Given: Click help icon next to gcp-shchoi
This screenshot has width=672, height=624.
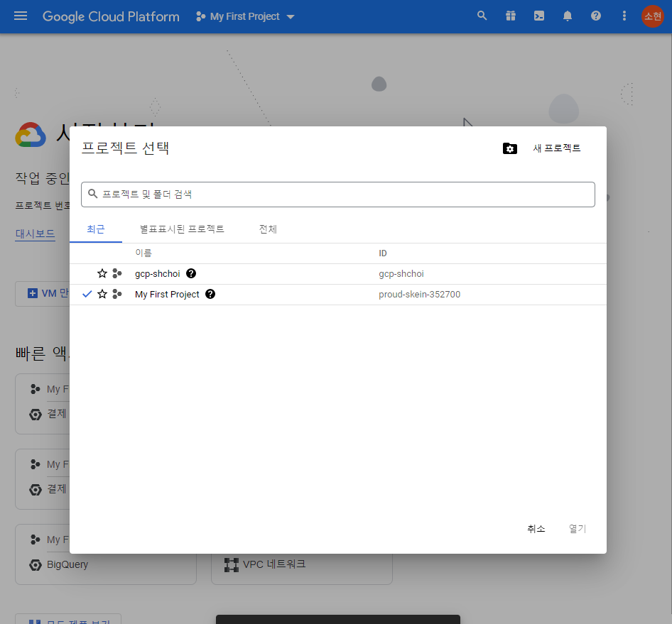Looking at the screenshot, I should pyautogui.click(x=191, y=273).
